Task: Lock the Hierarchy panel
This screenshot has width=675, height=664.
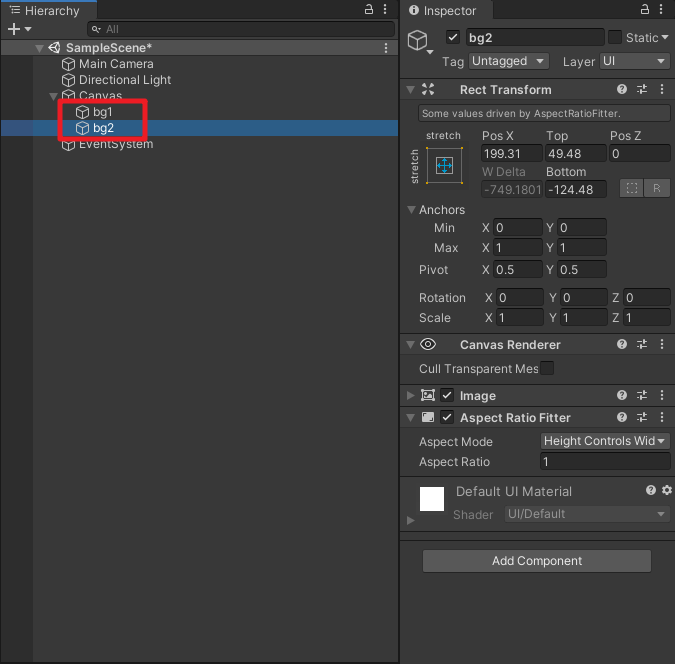Action: (368, 9)
